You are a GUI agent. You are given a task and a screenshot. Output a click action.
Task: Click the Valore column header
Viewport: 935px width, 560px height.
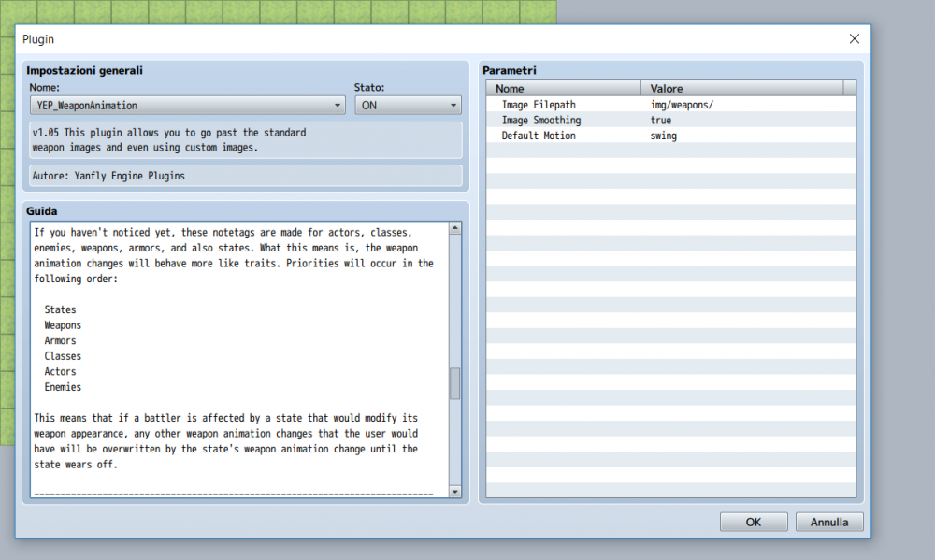tap(742, 88)
